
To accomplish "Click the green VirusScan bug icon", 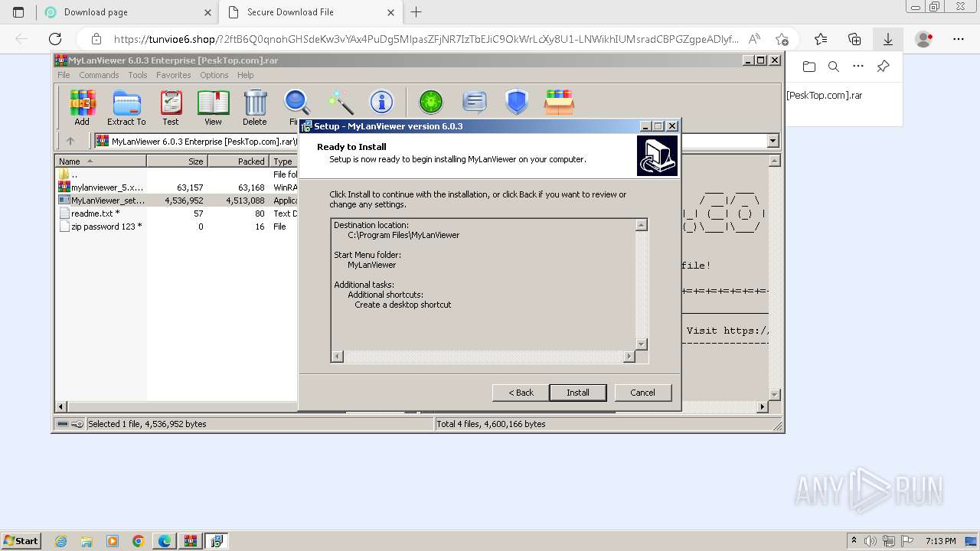I will pos(431,102).
